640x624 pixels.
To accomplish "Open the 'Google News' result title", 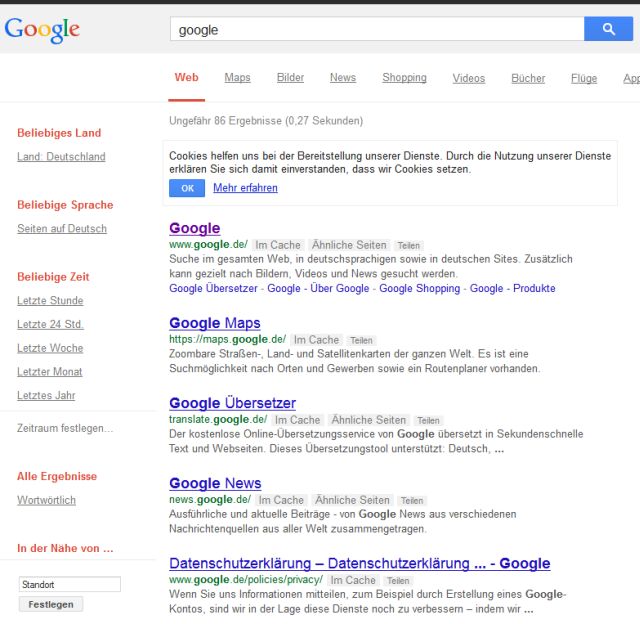I will pyautogui.click(x=215, y=483).
